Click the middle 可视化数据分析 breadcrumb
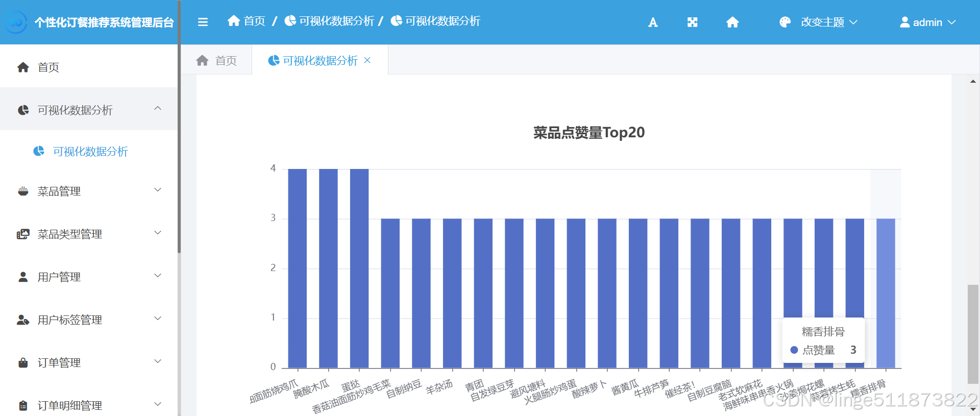980x416 pixels. pyautogui.click(x=336, y=21)
